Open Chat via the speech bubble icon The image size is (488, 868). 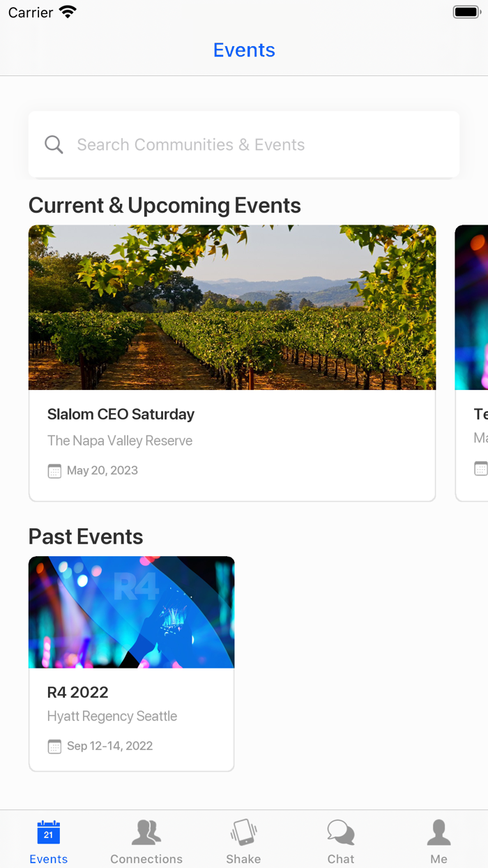point(340,830)
